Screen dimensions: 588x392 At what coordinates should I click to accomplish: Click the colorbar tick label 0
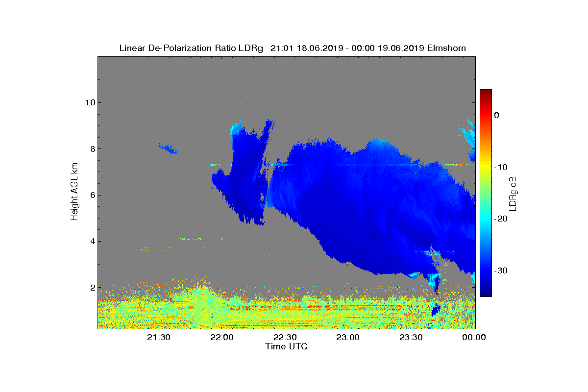tap(496, 115)
